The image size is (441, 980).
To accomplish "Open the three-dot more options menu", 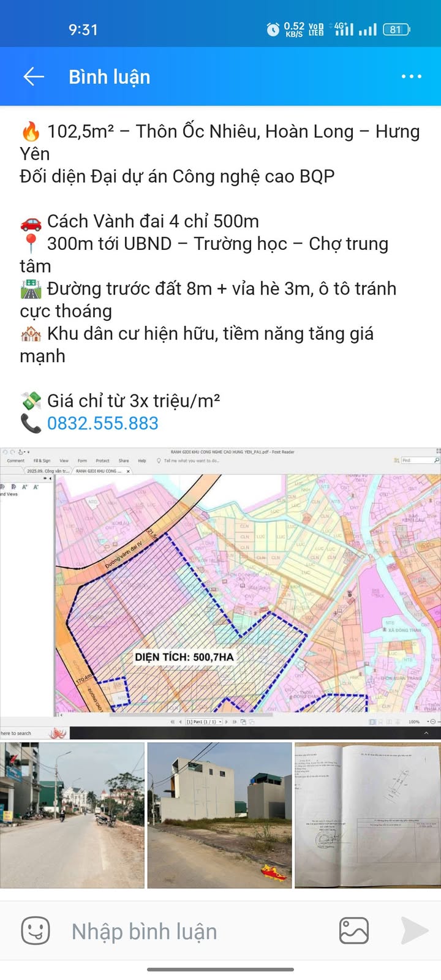I will click(x=411, y=77).
